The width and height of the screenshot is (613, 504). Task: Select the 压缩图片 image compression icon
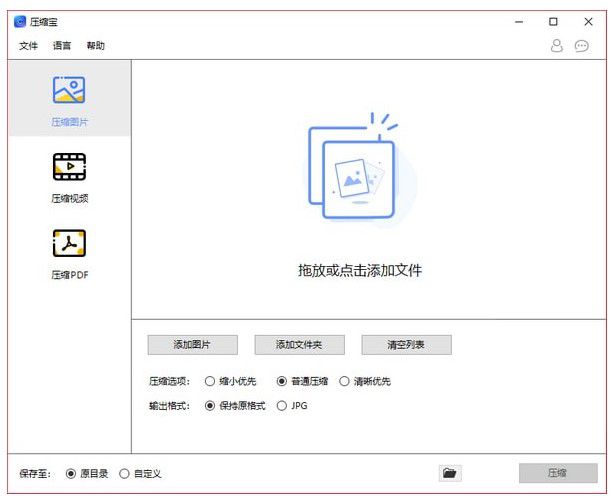69,90
